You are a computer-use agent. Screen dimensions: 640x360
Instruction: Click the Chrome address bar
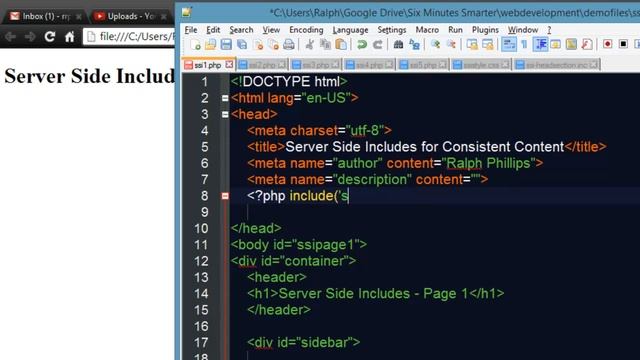[129, 37]
